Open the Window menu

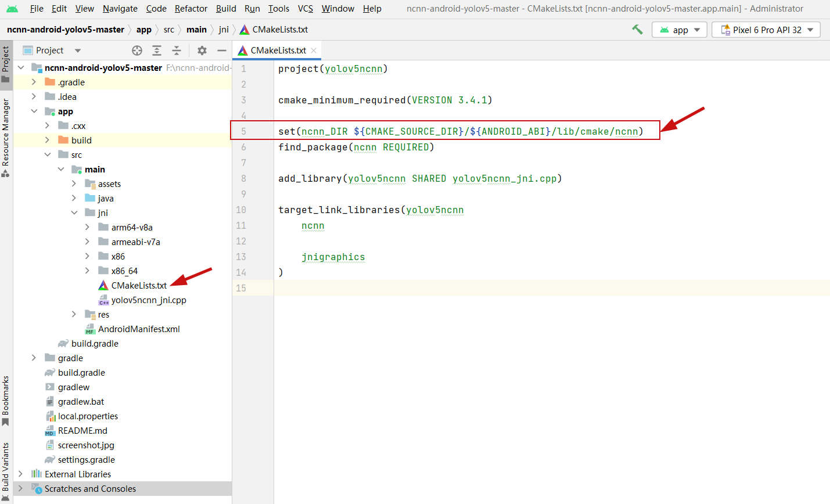pos(338,9)
